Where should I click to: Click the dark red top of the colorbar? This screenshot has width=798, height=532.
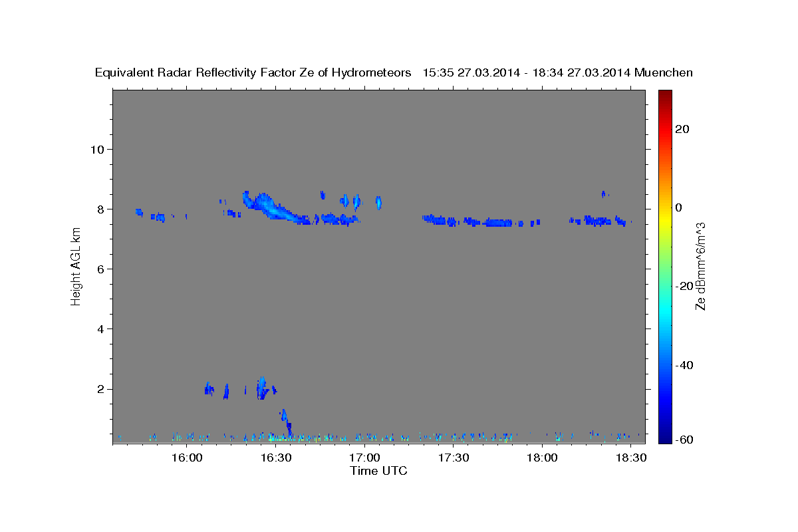(x=664, y=94)
